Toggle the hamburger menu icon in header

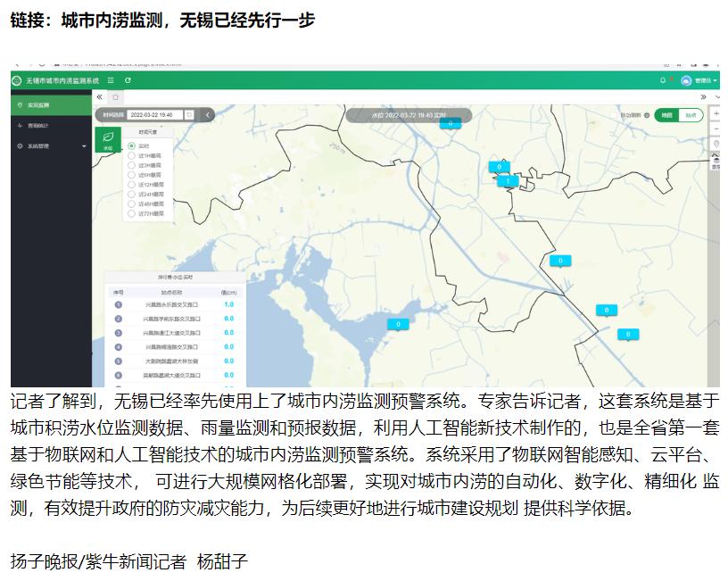pos(112,80)
